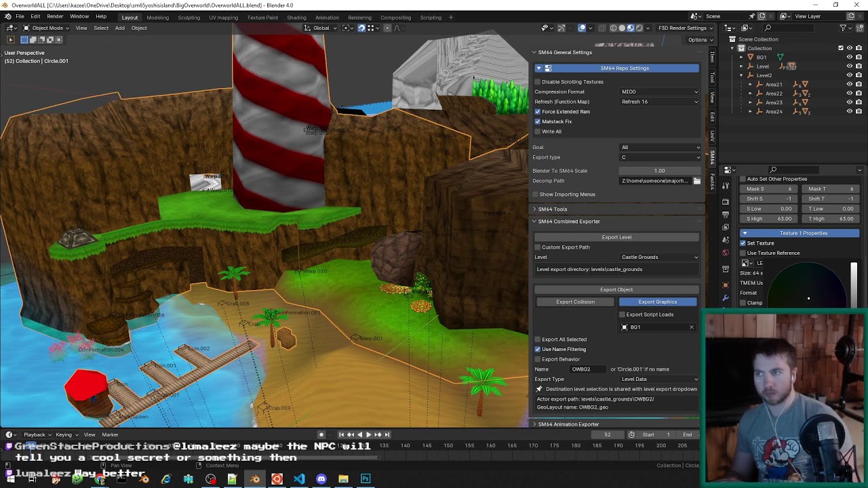
Task: Click the pin icon beside destination level note
Action: point(539,389)
